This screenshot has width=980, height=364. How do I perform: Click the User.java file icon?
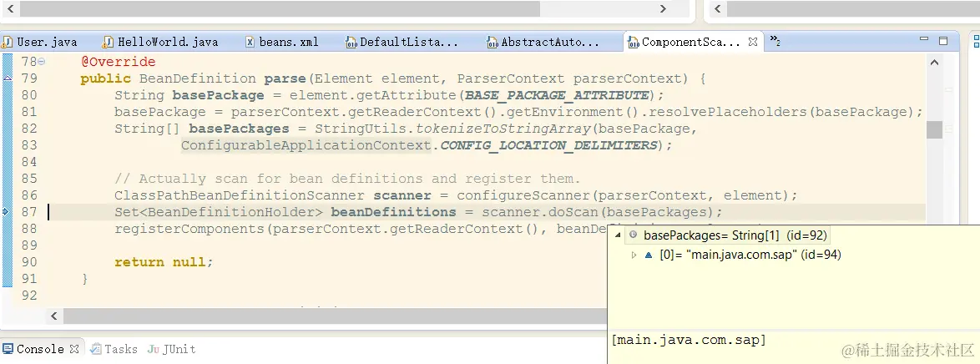8,42
